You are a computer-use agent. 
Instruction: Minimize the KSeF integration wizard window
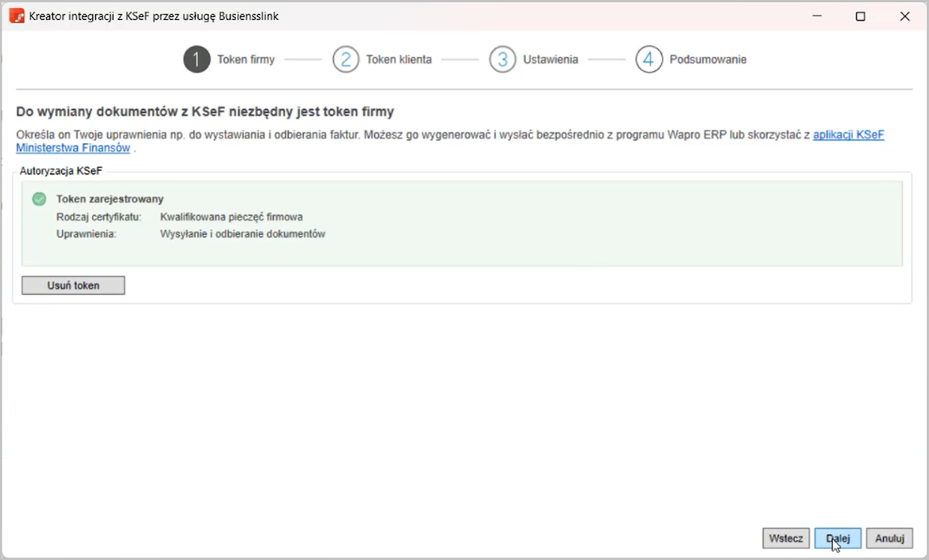815,16
